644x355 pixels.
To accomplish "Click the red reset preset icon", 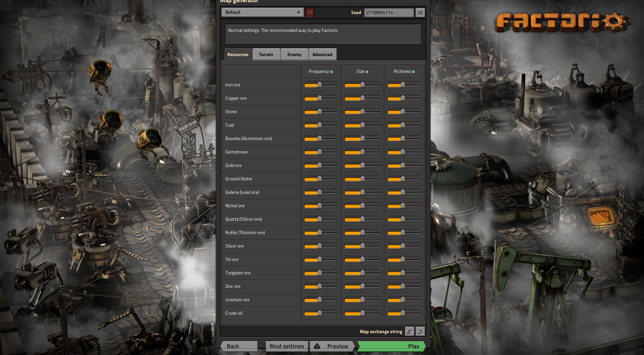I will 310,12.
